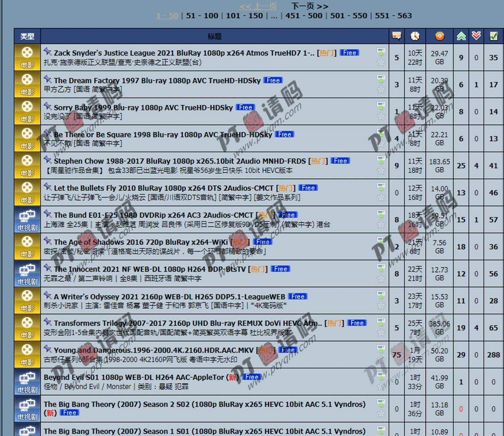Movie category icon beside The Dream Factory
Screen dimensions: 504x436
(x=27, y=84)
